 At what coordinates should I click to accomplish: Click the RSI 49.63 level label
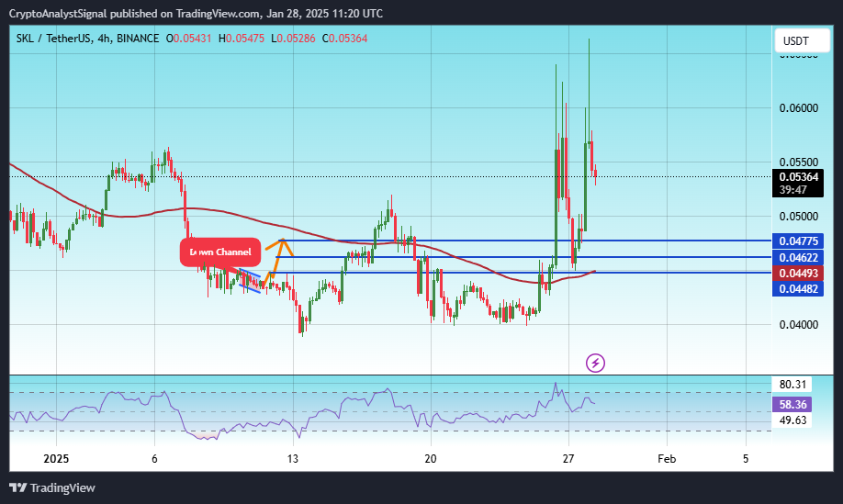(x=792, y=420)
